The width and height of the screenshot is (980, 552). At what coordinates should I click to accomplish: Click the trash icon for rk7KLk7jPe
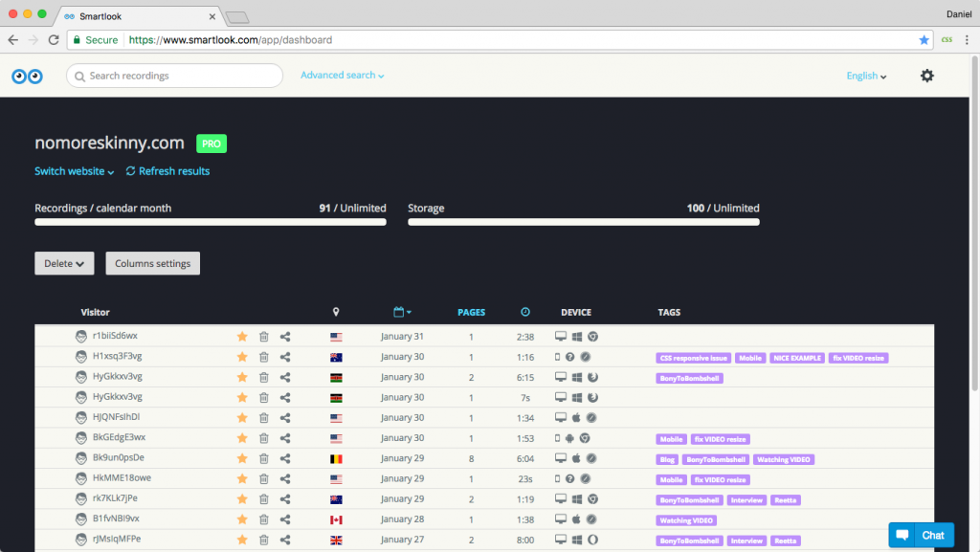click(x=264, y=499)
